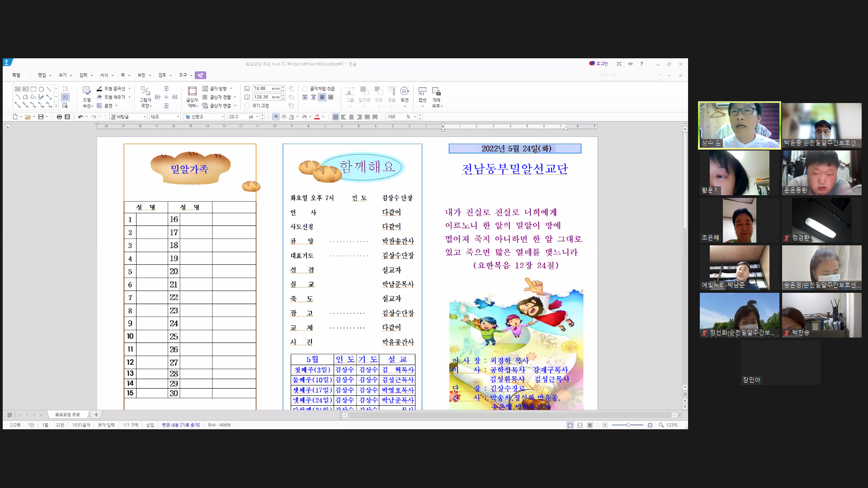Click the open folder icon
Viewport: 868px width, 488px height.
[x=28, y=117]
